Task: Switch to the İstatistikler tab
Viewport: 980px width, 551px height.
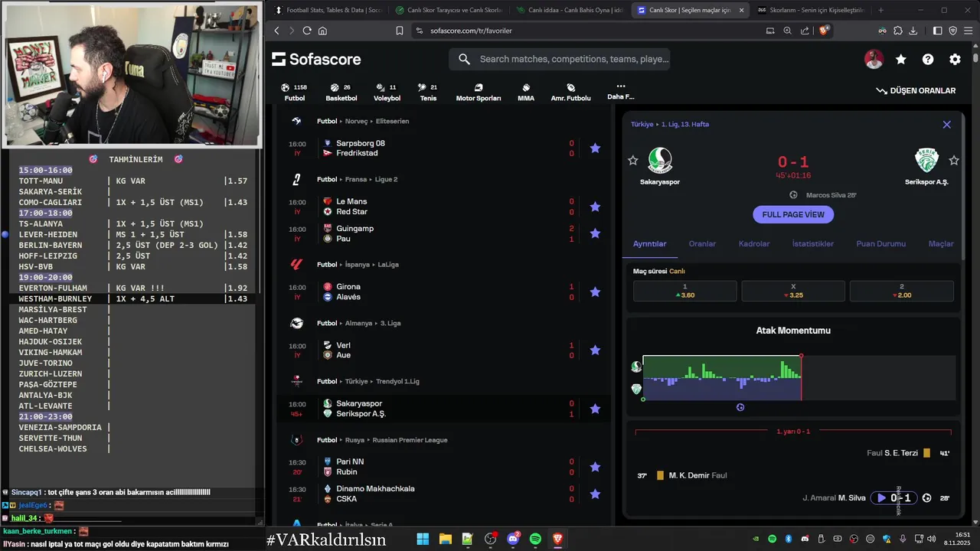Action: coord(812,243)
